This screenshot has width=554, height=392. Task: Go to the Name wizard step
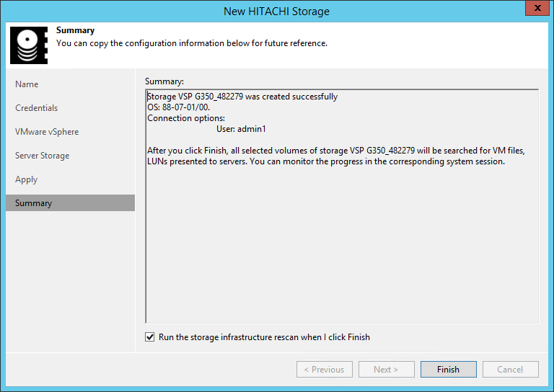tap(27, 84)
